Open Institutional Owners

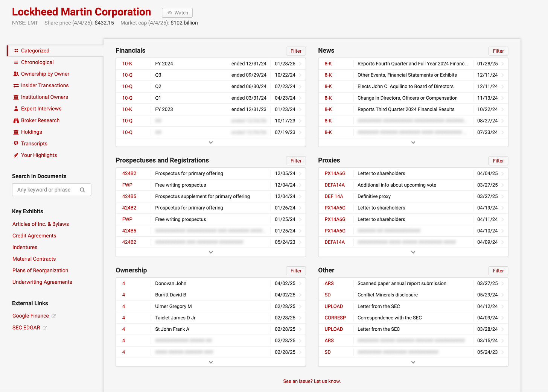[x=44, y=97]
